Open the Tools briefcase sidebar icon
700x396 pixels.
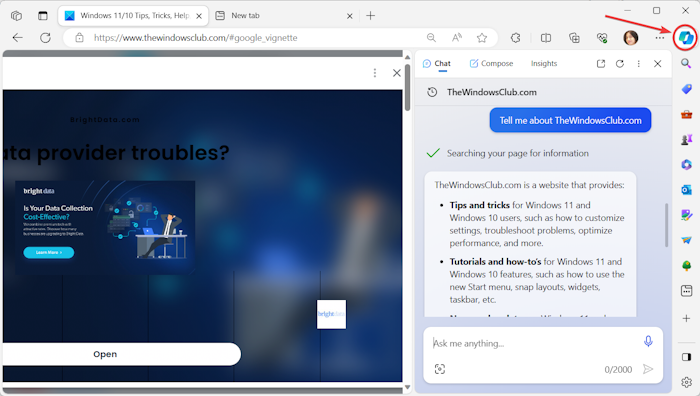click(x=686, y=114)
